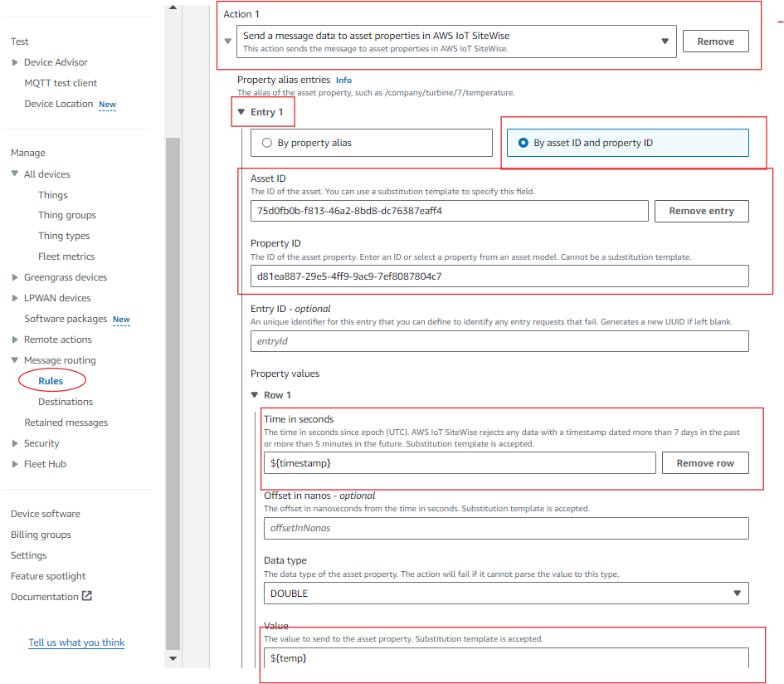
Task: Open Device Location page
Action: point(59,104)
